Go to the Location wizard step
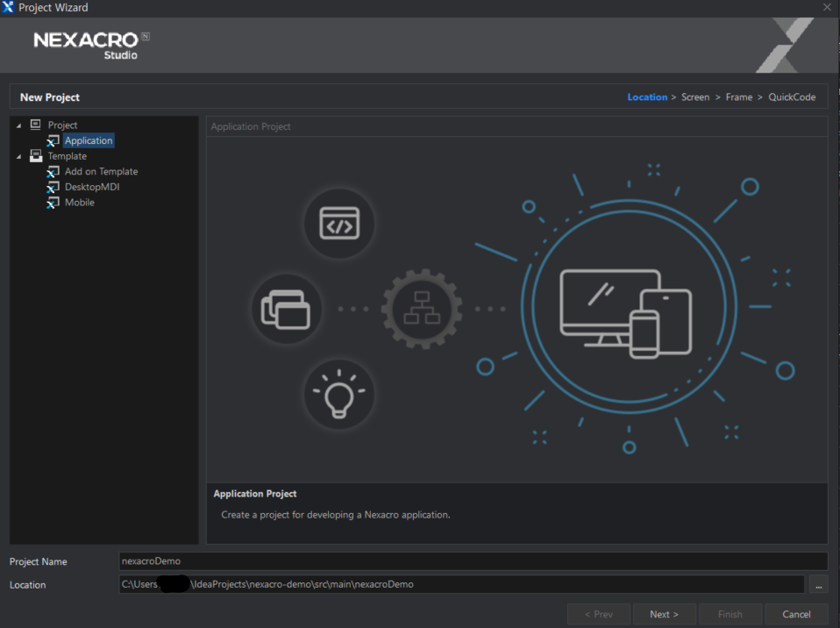 point(647,97)
